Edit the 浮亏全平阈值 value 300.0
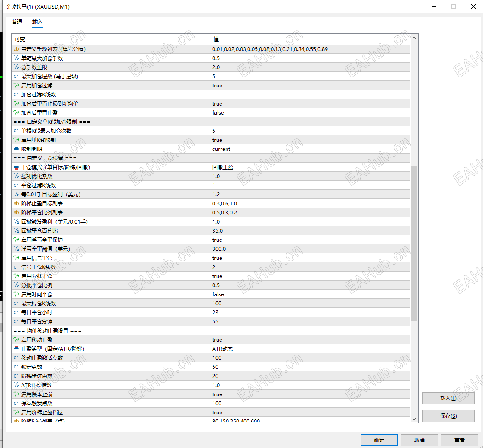Viewport: 483px width, 448px height. pos(310,249)
